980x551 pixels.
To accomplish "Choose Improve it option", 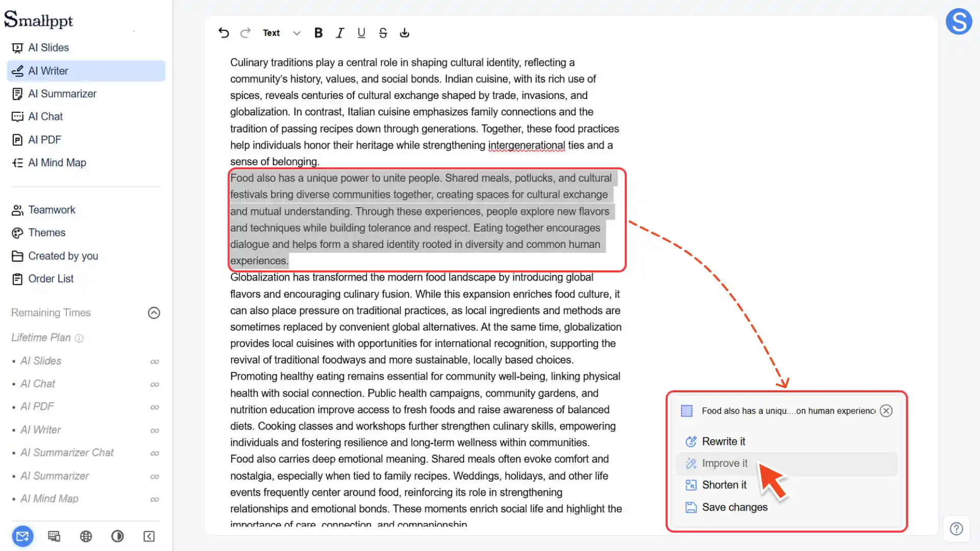I will click(787, 464).
